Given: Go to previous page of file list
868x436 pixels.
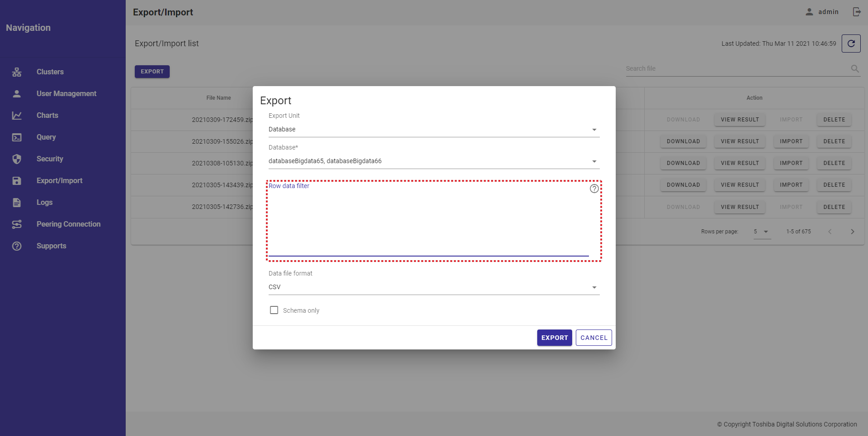Looking at the screenshot, I should 830,232.
